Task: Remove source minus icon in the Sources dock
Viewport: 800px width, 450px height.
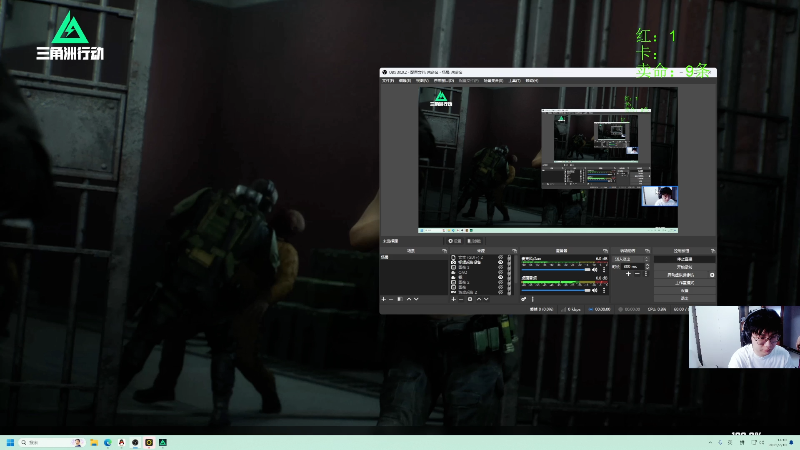Action: (x=461, y=299)
